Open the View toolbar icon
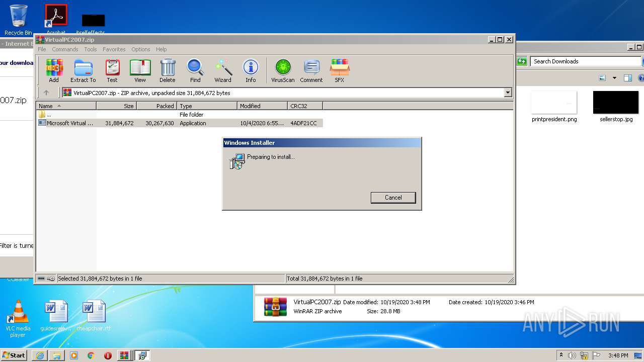 point(140,70)
